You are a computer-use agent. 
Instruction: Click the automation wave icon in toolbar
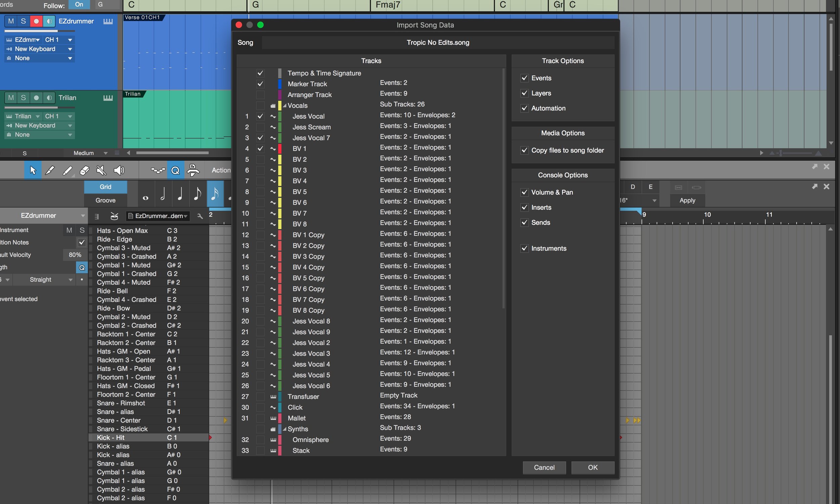click(158, 170)
